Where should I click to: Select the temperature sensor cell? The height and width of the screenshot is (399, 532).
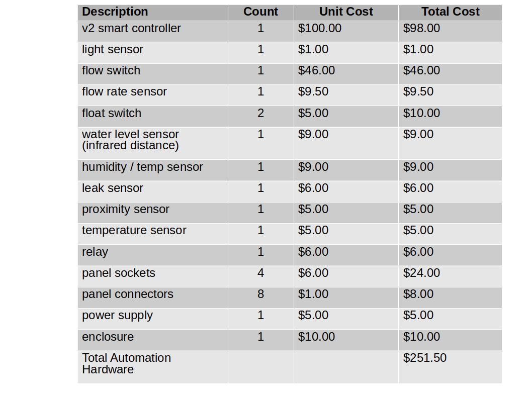153,234
